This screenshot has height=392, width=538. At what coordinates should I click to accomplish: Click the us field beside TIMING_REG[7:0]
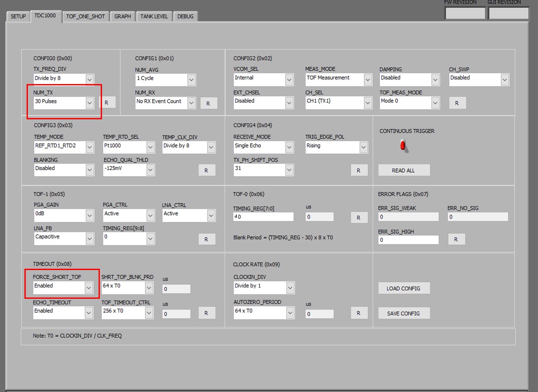point(320,216)
